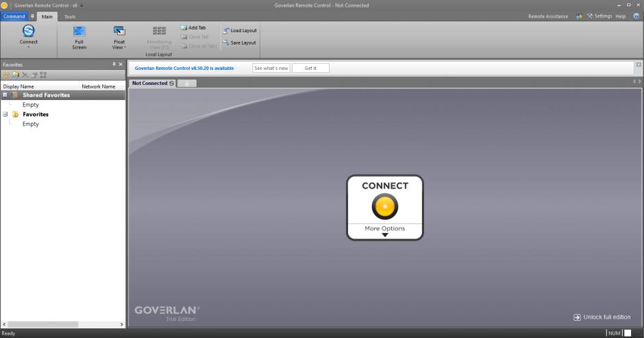Open Settings in the top bar

click(x=599, y=16)
